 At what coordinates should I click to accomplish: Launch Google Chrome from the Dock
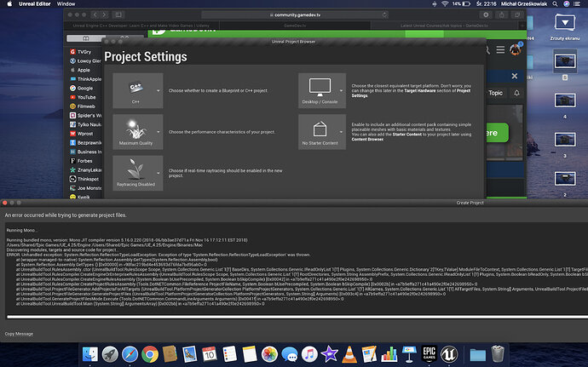150,354
